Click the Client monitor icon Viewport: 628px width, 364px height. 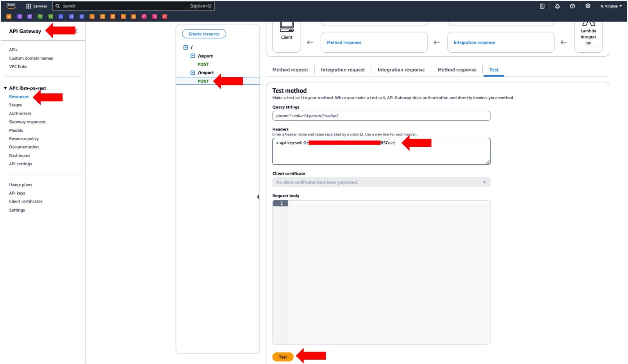(x=287, y=27)
